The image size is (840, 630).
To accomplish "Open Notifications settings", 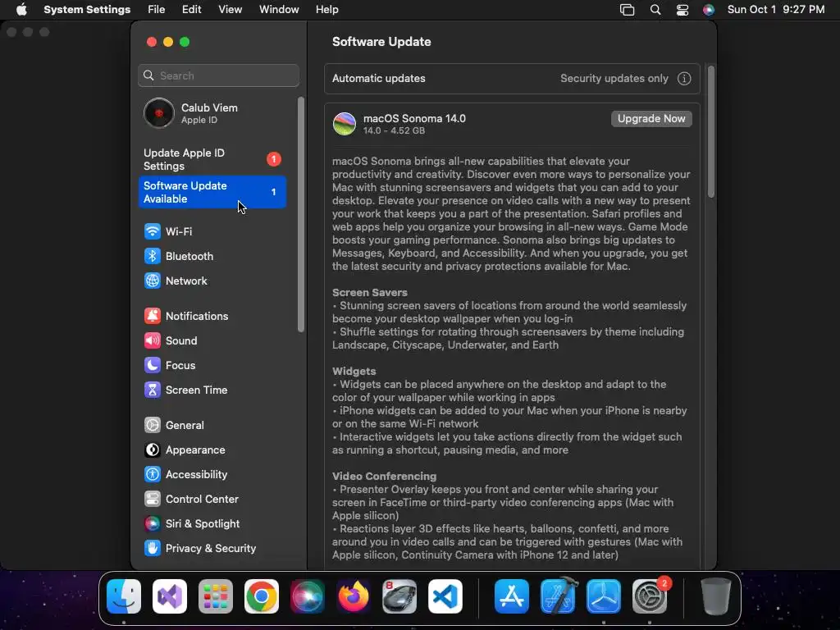I will pyautogui.click(x=212, y=316).
